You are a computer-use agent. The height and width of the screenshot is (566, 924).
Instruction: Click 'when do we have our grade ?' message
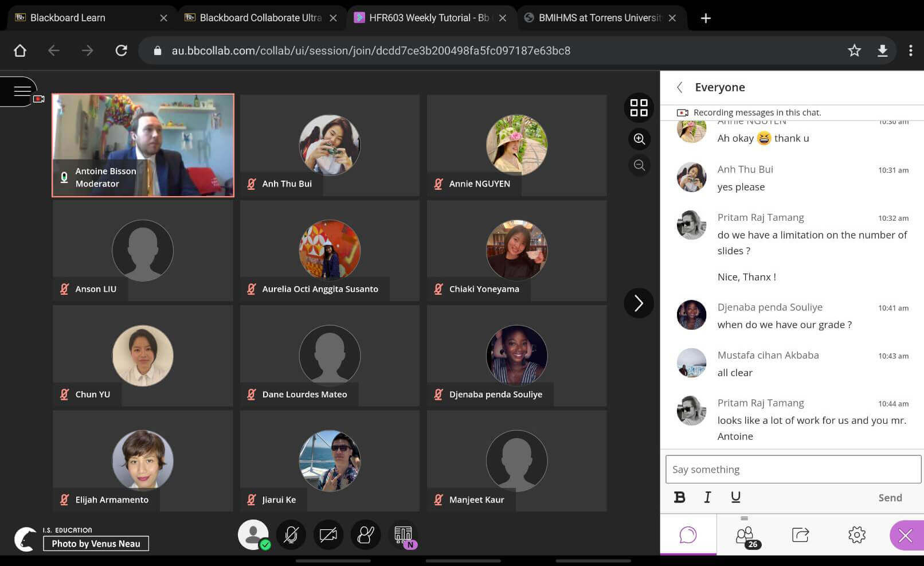pos(784,325)
